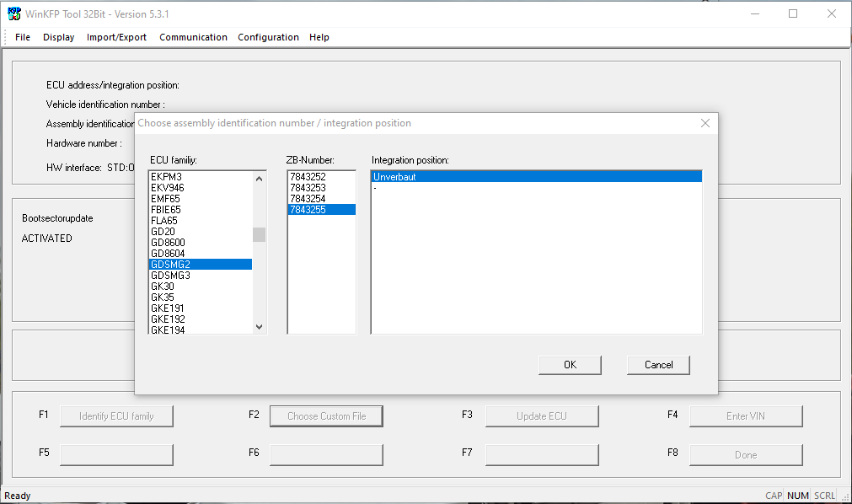Close the WinKFP Tool main window

pos(831,13)
